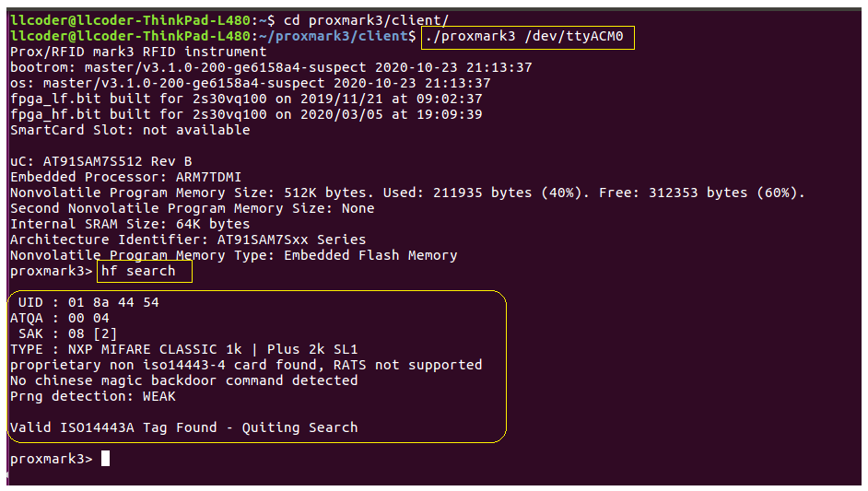
Task: Click 'SmartCard Slot: not available' text
Action: [130, 130]
